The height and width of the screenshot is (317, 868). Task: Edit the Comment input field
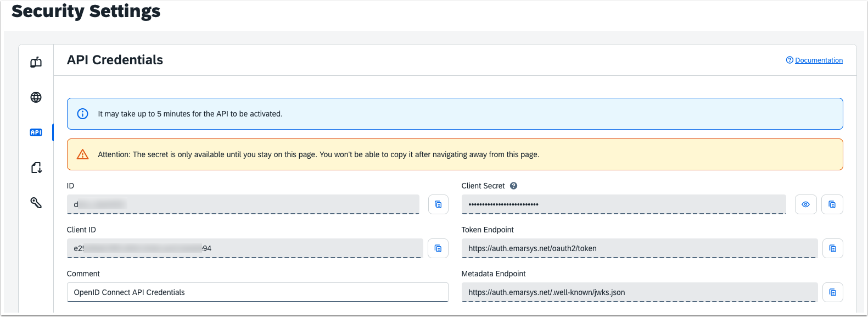pos(257,292)
